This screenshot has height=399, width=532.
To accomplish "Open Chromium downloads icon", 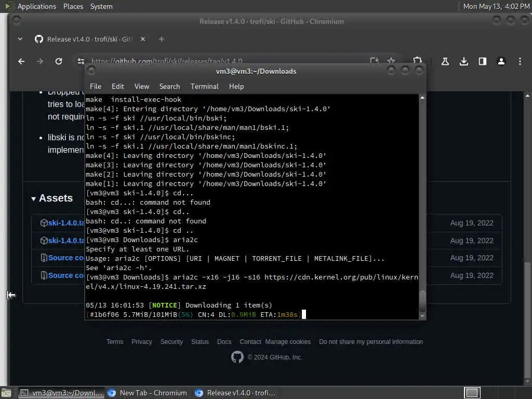I will [x=464, y=61].
